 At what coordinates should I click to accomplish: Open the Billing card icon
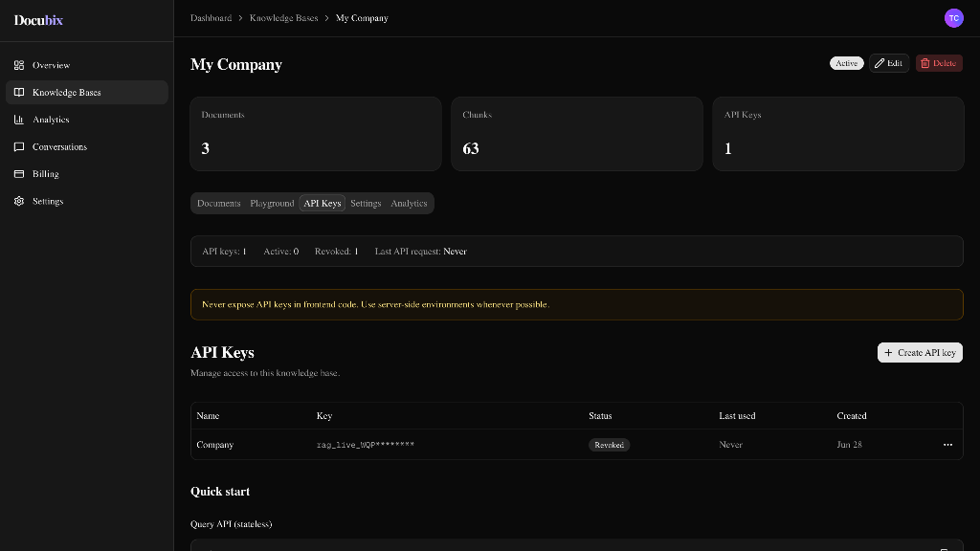(19, 174)
